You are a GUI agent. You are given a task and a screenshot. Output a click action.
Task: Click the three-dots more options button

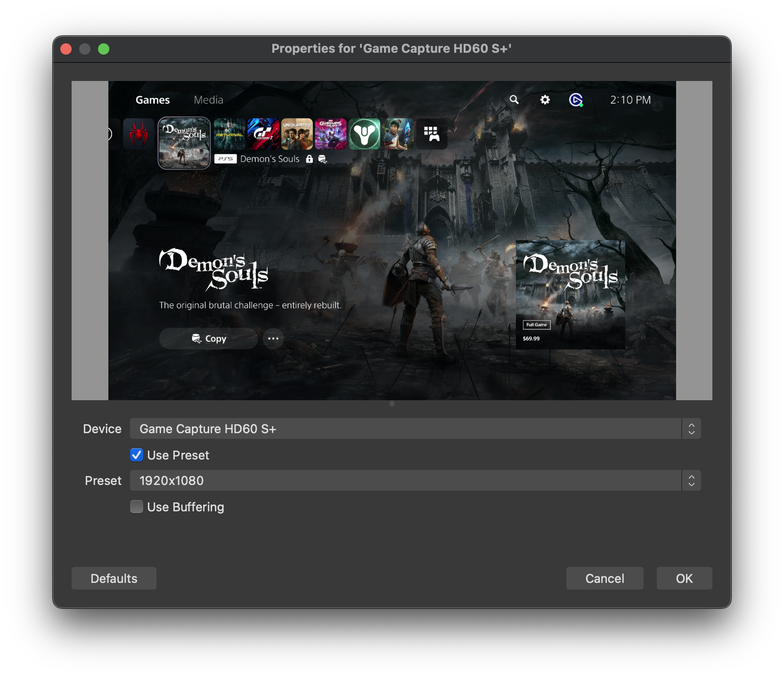pyautogui.click(x=273, y=339)
